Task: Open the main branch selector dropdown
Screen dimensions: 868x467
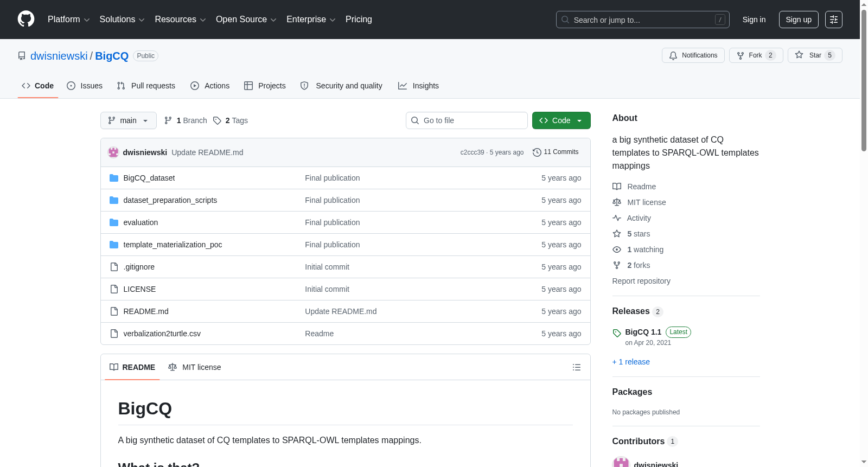Action: pyautogui.click(x=129, y=120)
